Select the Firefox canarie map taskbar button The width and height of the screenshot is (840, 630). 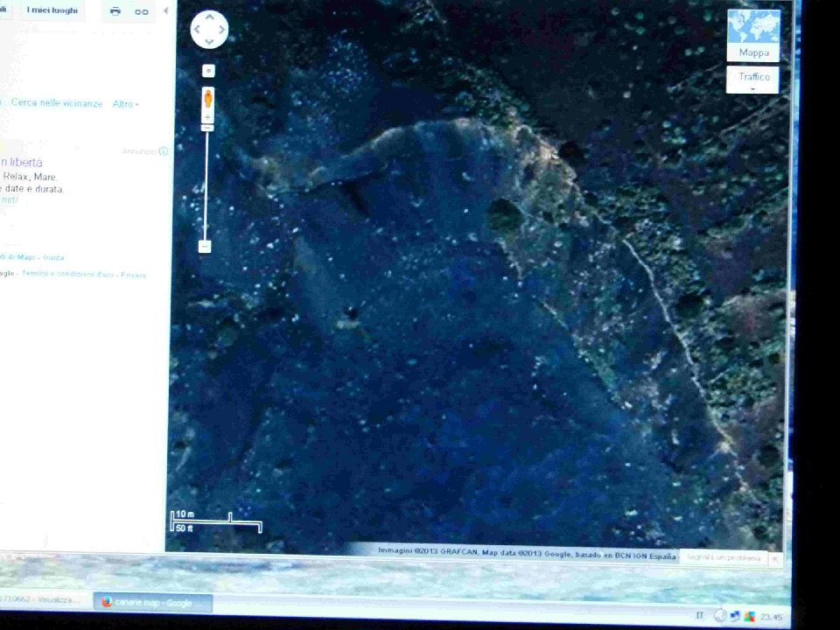point(152,603)
